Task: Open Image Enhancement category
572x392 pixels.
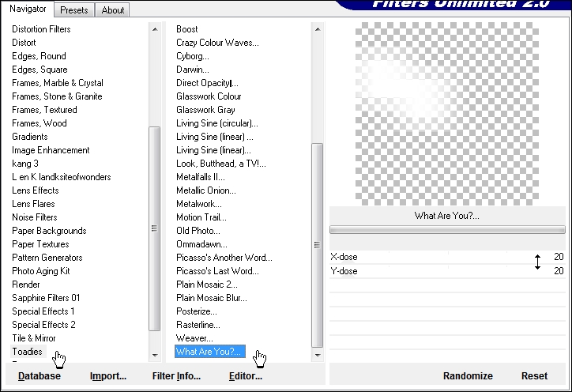Action: pyautogui.click(x=51, y=150)
